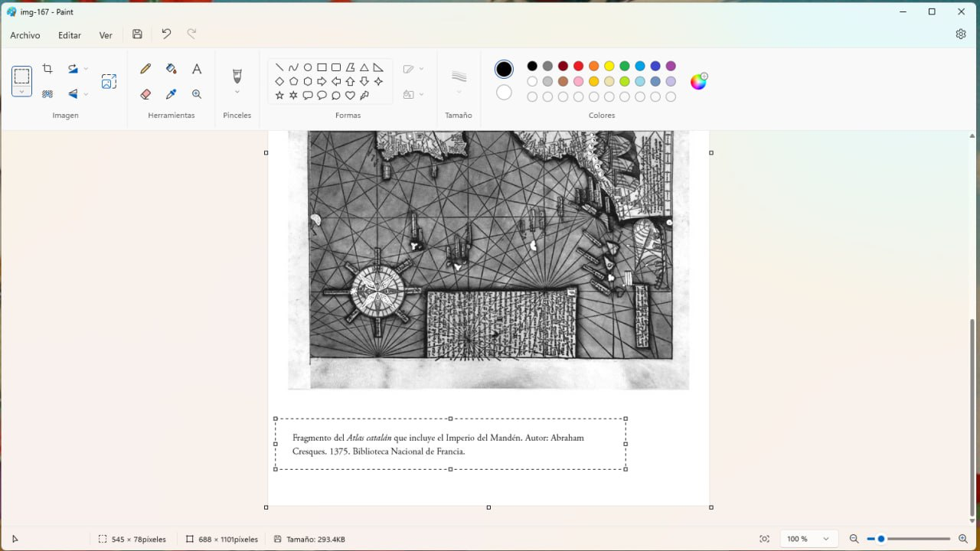The height and width of the screenshot is (551, 980).
Task: Select the Pencil tool
Action: [x=145, y=69]
